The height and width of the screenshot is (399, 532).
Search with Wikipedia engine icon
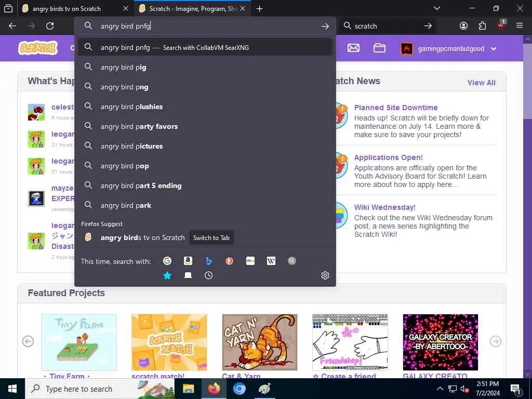(x=271, y=261)
